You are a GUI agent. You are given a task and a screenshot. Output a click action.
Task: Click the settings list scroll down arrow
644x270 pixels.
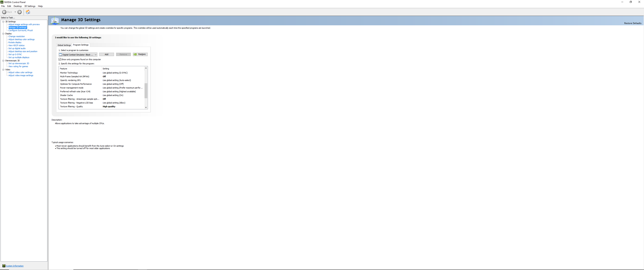coord(146,107)
